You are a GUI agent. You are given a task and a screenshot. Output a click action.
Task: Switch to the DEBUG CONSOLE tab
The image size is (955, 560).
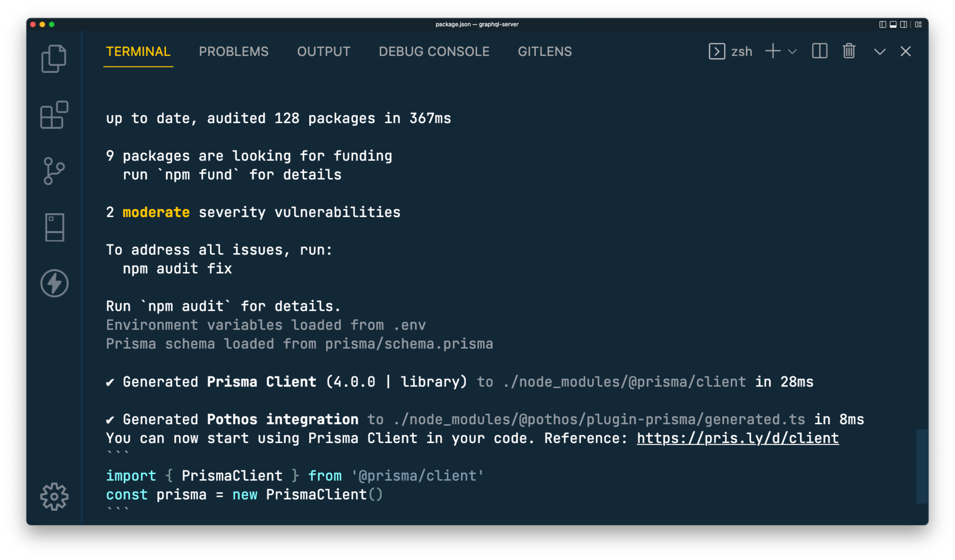click(434, 51)
